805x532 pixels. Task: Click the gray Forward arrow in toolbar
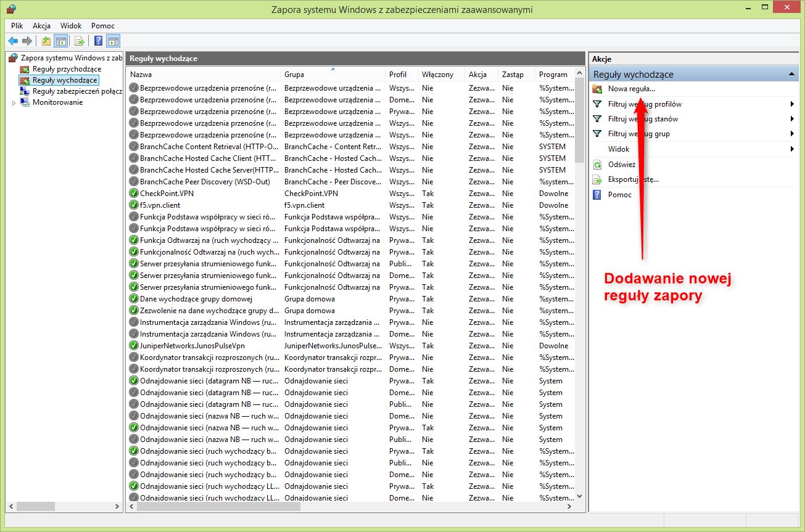pos(27,41)
